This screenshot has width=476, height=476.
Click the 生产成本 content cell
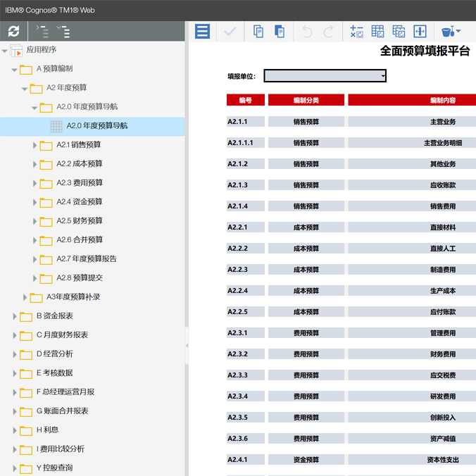coord(412,291)
